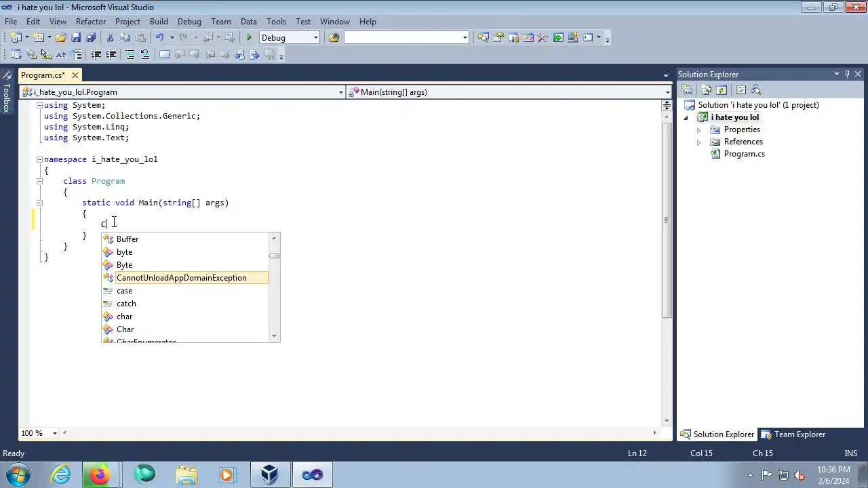Collapse the Main method block
This screenshot has width=868, height=488.
tap(39, 203)
